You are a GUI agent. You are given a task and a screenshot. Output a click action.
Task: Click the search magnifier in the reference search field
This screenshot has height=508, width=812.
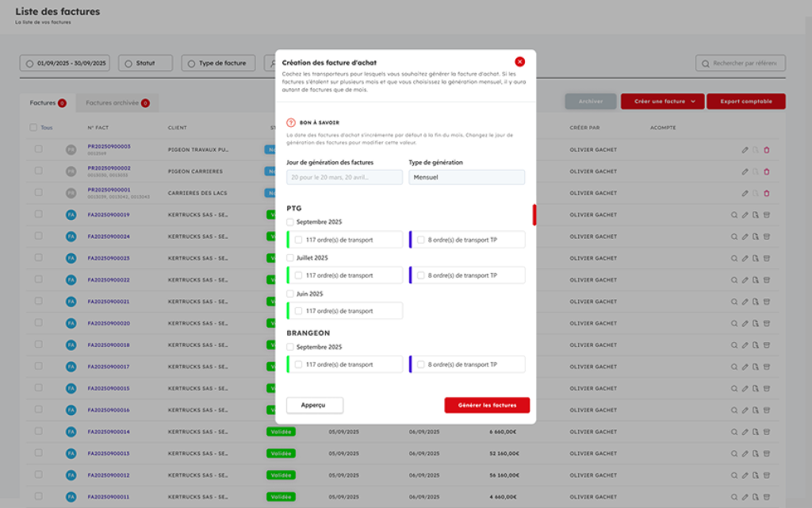pyautogui.click(x=705, y=63)
